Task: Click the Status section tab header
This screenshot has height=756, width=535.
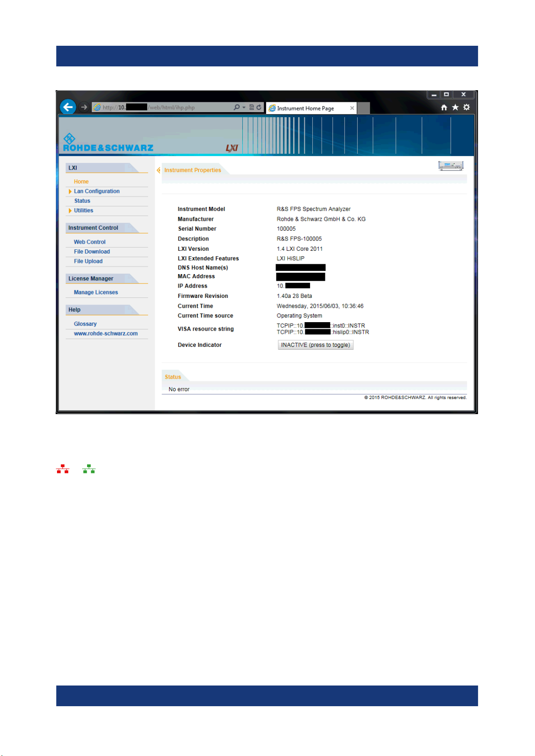Action: (x=173, y=377)
